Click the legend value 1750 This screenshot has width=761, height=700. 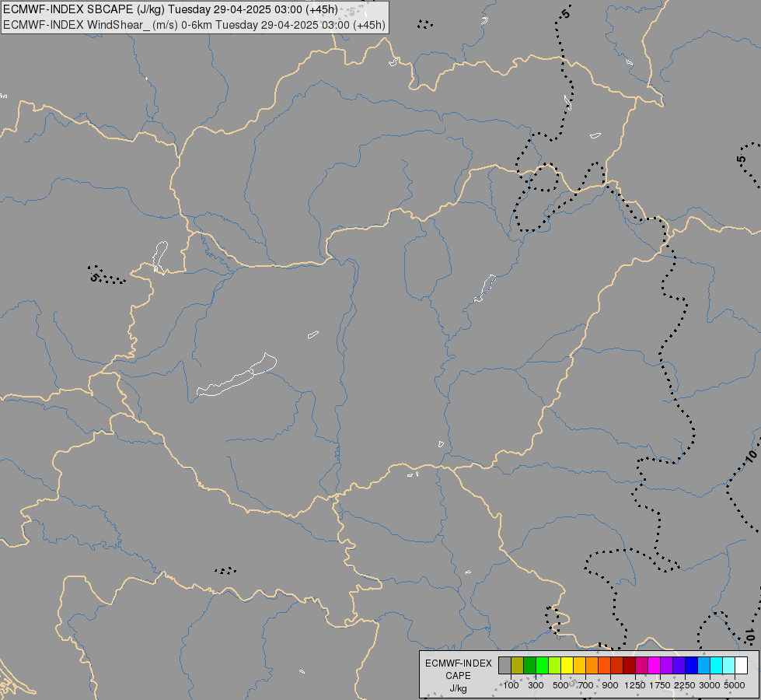click(660, 685)
